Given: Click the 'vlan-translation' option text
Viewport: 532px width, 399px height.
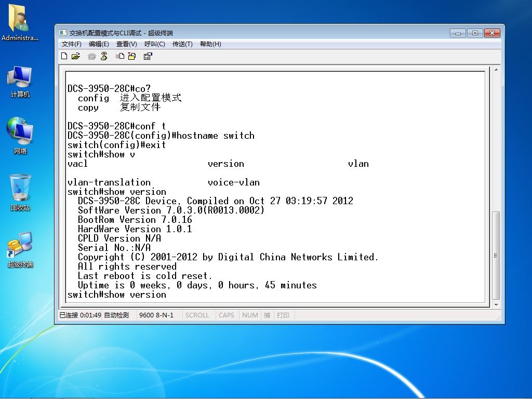Looking at the screenshot, I should (109, 182).
